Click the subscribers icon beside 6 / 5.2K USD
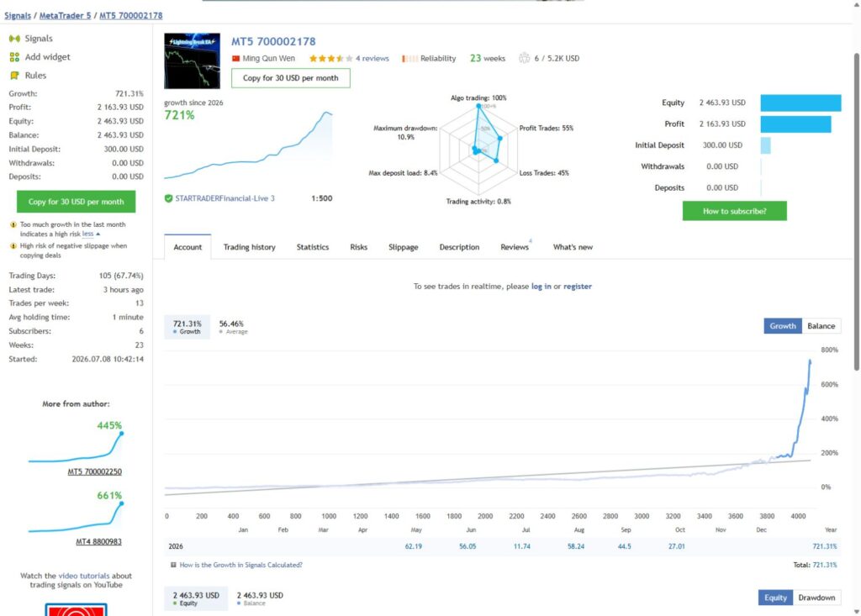 (x=525, y=58)
